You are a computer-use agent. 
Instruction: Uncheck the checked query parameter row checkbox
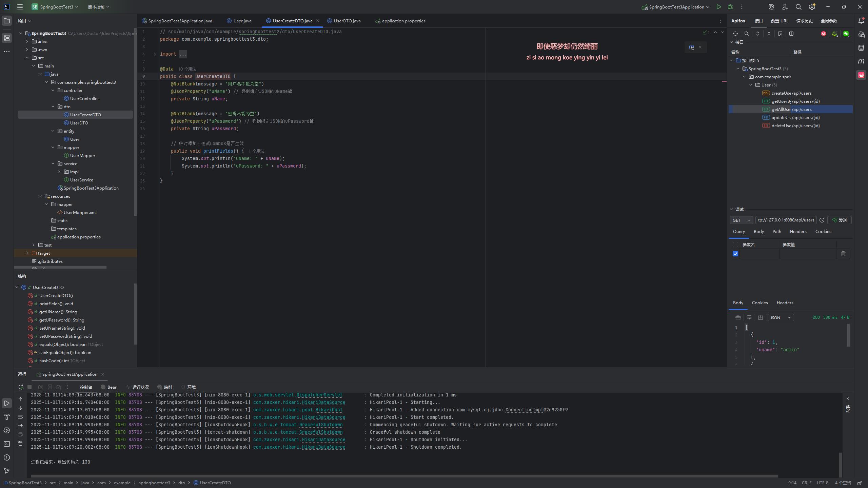(735, 254)
